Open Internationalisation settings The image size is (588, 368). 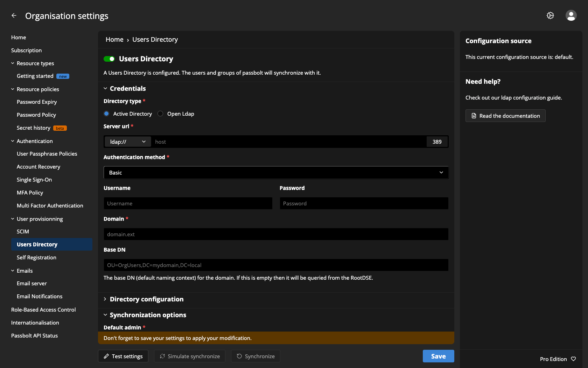(x=35, y=323)
